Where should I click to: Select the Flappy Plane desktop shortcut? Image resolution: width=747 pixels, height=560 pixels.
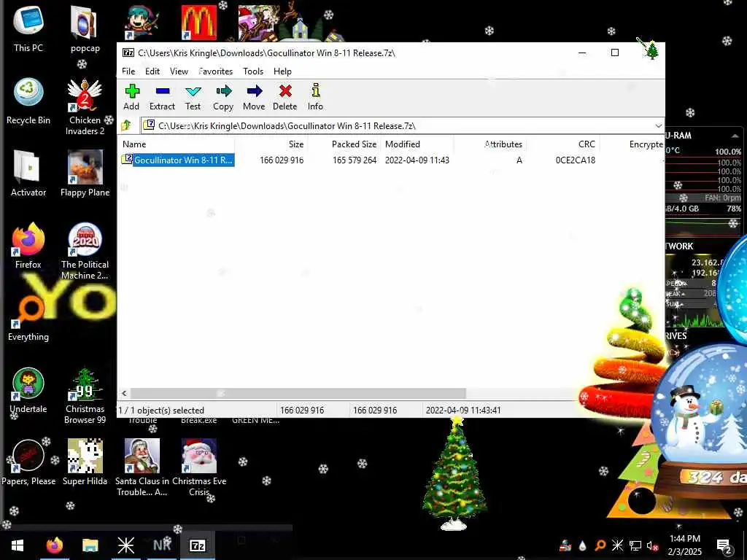(85, 174)
